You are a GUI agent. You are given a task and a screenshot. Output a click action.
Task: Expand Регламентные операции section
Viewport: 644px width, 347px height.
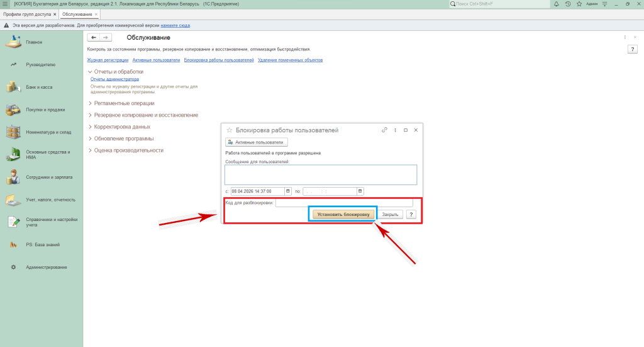click(124, 103)
